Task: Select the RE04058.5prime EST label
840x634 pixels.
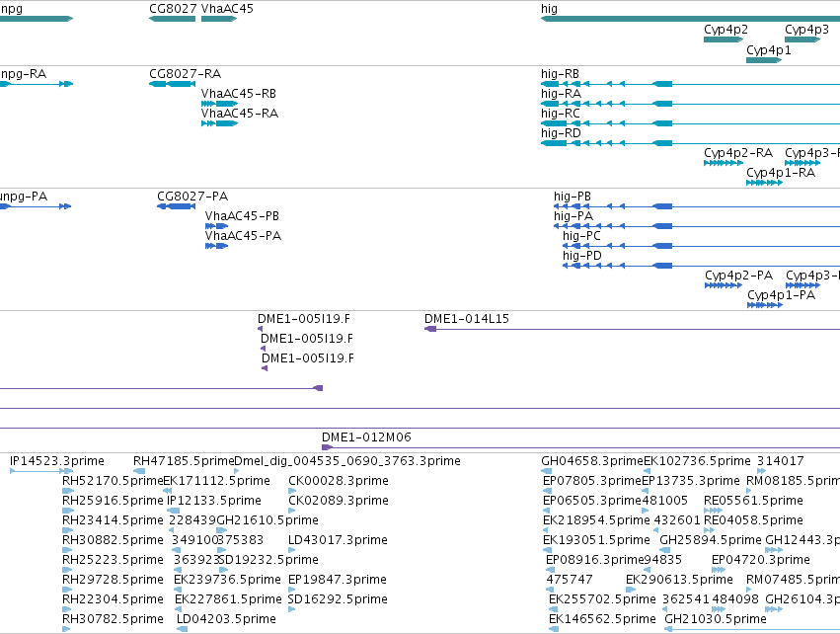Action: pyautogui.click(x=753, y=520)
